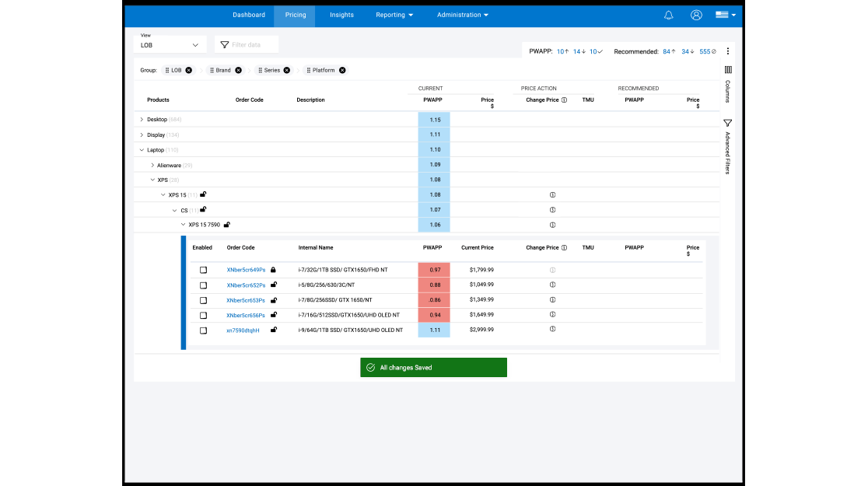Image resolution: width=868 pixels, height=486 pixels.
Task: Open the Advanced Filters funnel icon
Action: [x=727, y=123]
